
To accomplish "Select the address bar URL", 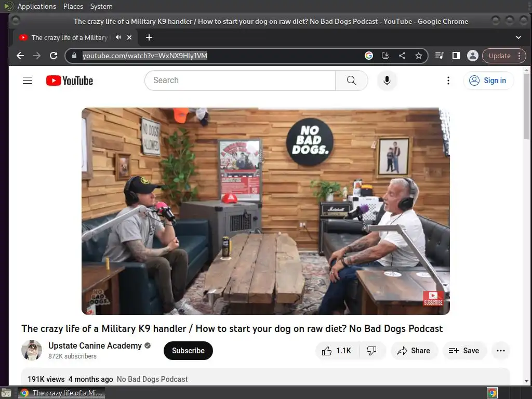I will coord(145,56).
